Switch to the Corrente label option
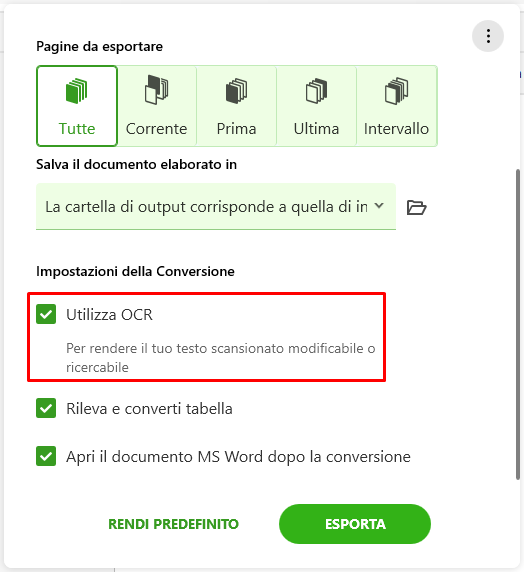524x572 pixels. (157, 129)
